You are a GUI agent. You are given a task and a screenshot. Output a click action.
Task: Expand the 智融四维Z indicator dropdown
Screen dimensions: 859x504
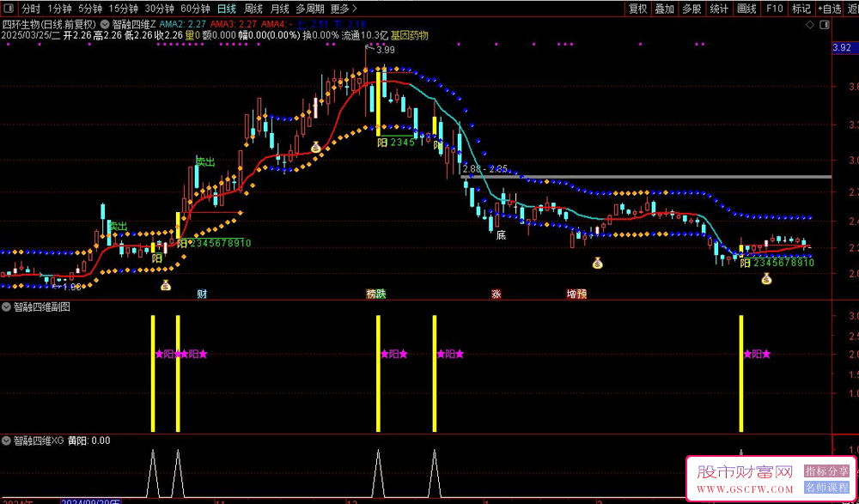click(105, 24)
